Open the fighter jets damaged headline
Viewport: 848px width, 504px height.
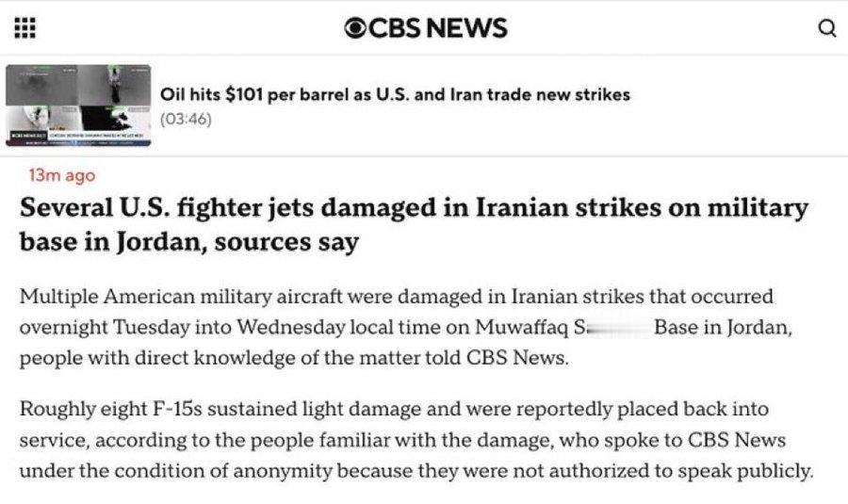point(414,224)
